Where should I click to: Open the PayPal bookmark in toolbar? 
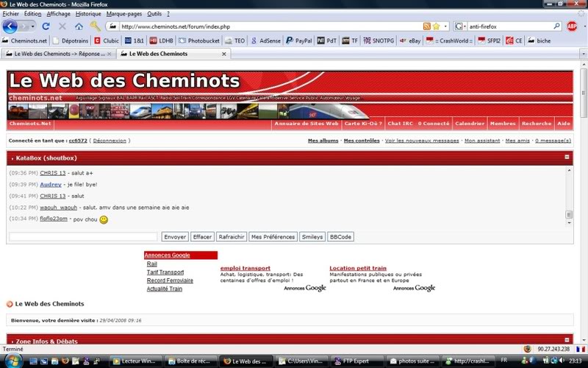[299, 40]
